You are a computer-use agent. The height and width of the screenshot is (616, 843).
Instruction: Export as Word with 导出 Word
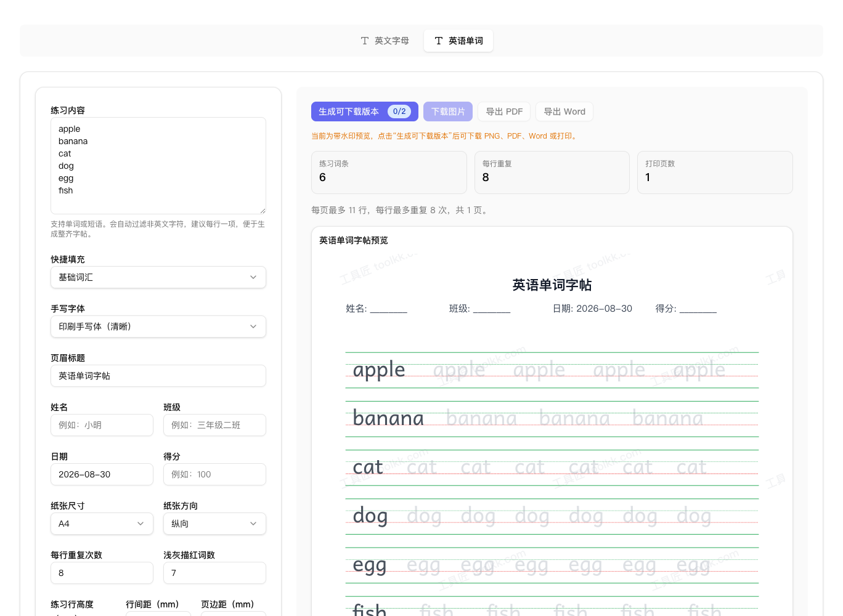point(564,111)
